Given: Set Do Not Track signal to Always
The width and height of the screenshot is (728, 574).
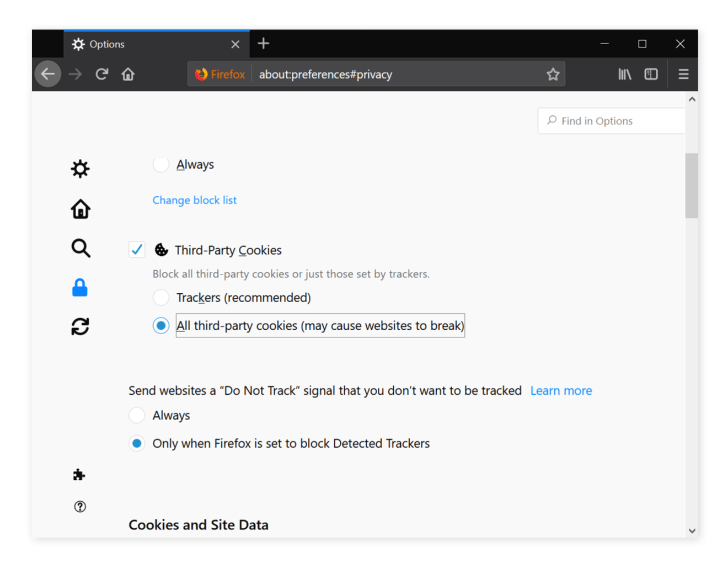Looking at the screenshot, I should pos(137,415).
